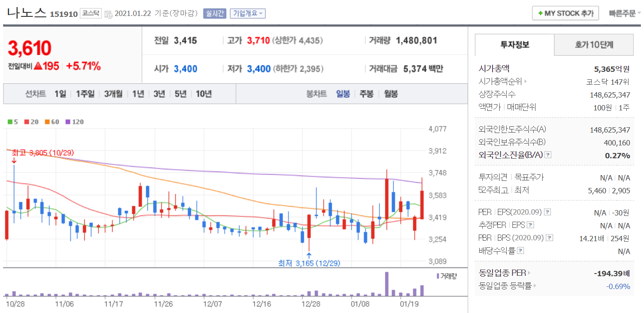
Task: Click the 코스닥 market badge
Action: coord(91,13)
